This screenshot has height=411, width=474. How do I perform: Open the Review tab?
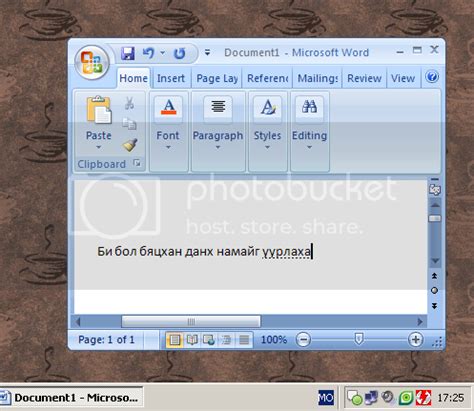(364, 78)
